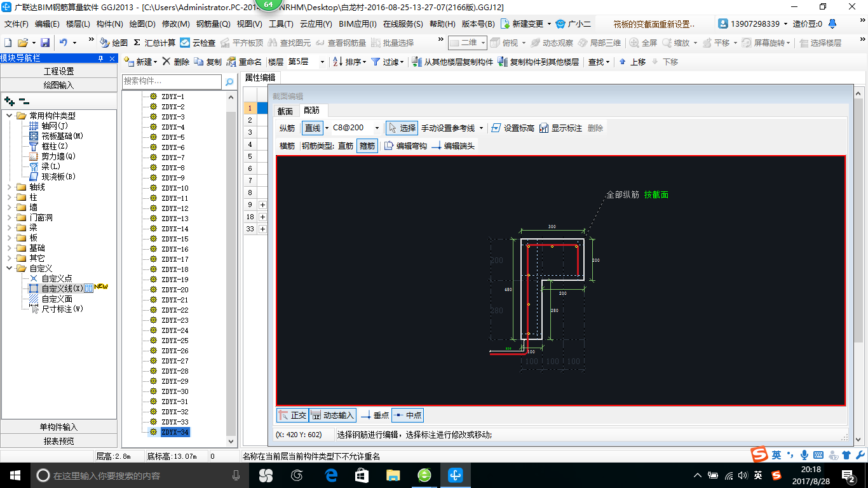The width and height of the screenshot is (868, 488).
Task: Click 从其他楼层复制构件
Action: pos(452,62)
